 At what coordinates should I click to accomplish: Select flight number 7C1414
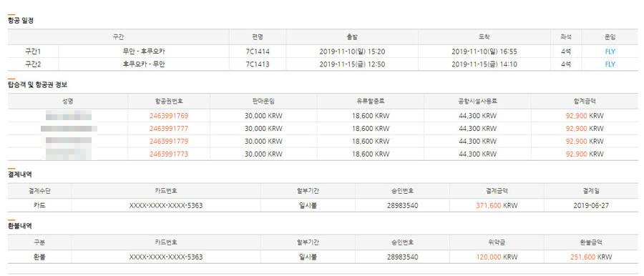pyautogui.click(x=258, y=51)
